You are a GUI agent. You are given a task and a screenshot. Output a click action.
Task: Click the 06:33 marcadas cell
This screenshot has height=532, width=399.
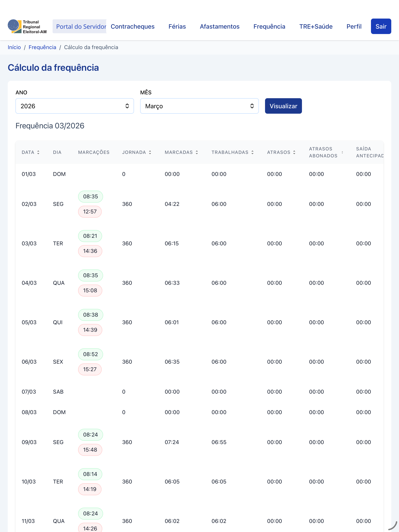point(172,283)
